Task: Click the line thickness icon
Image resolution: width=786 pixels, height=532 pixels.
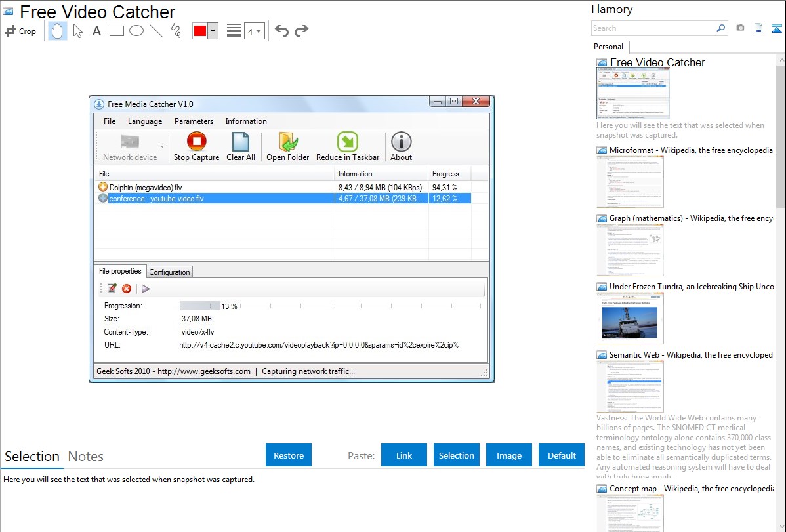Action: click(234, 31)
